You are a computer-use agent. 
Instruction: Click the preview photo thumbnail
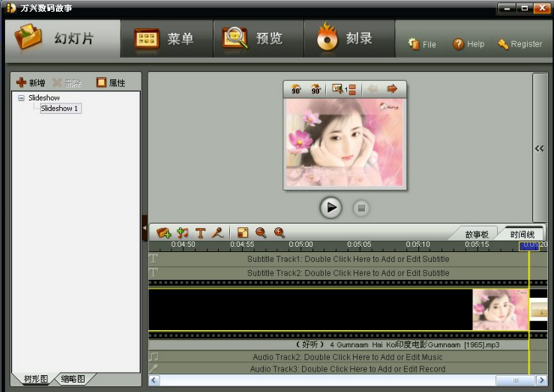tap(344, 143)
